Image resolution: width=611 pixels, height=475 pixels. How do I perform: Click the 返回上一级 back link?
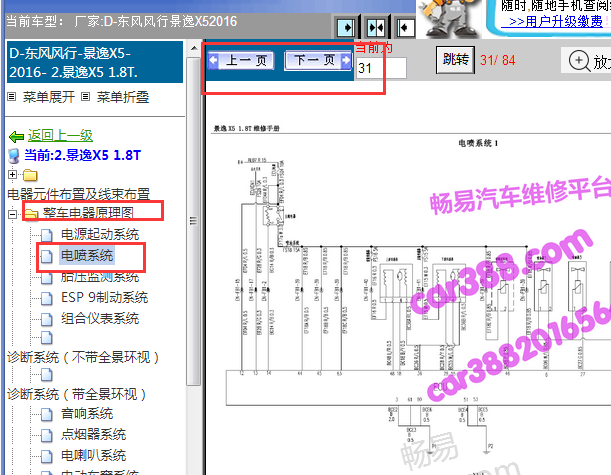60,136
